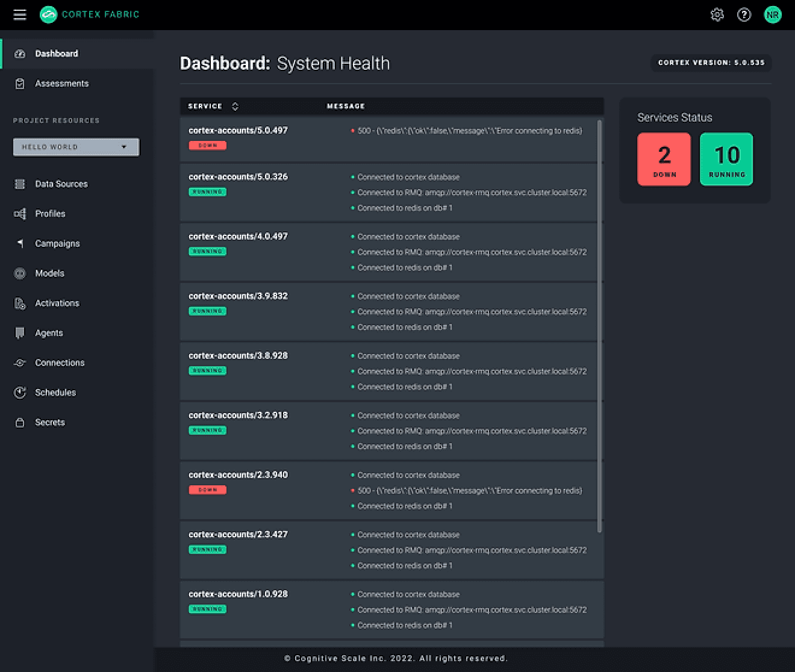Click the Secrets lock icon
Image resolution: width=795 pixels, height=672 pixels.
click(20, 423)
